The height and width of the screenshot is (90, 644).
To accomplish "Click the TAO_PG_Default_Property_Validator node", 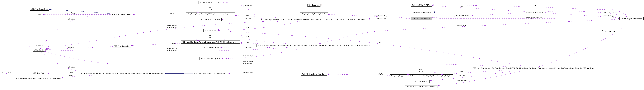I will pyautogui.click(x=314, y=14).
